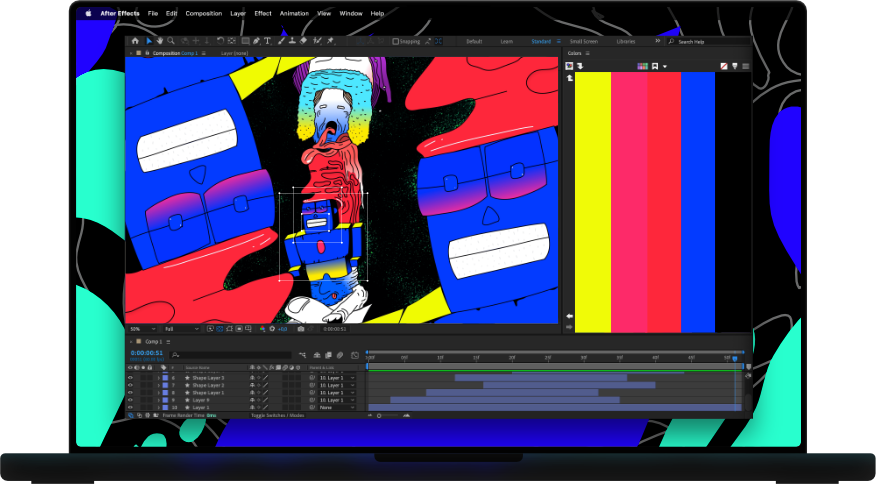Select the Brush tool
This screenshot has height=484, width=876.
[282, 41]
